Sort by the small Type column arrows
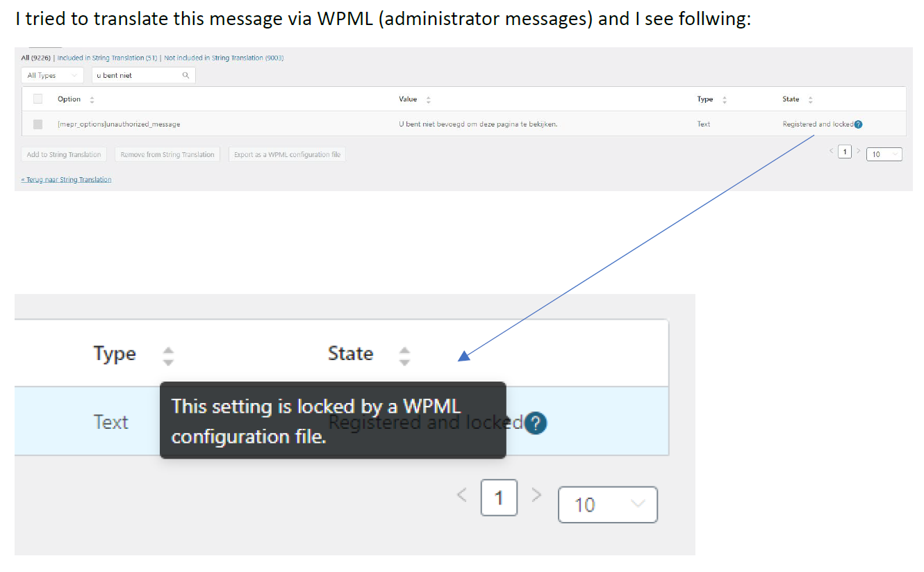The width and height of the screenshot is (924, 572). coord(725,99)
